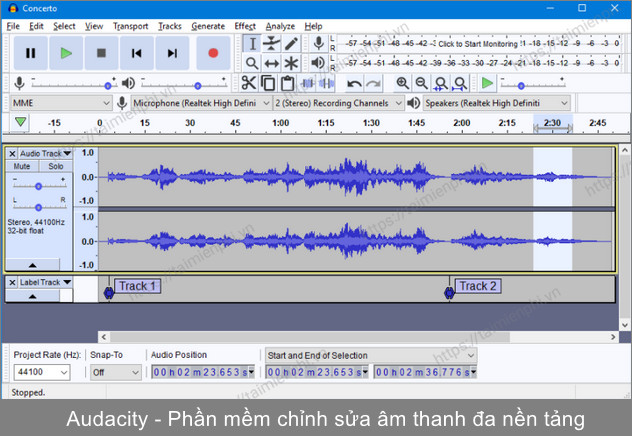Start recording with the red Record button
Image resolution: width=632 pixels, height=436 pixels.
click(x=213, y=53)
